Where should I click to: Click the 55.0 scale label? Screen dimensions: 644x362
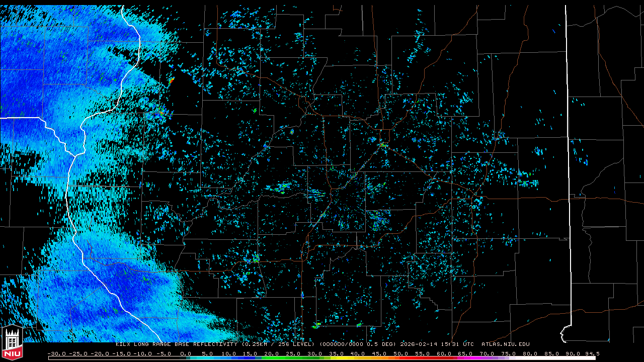point(423,353)
